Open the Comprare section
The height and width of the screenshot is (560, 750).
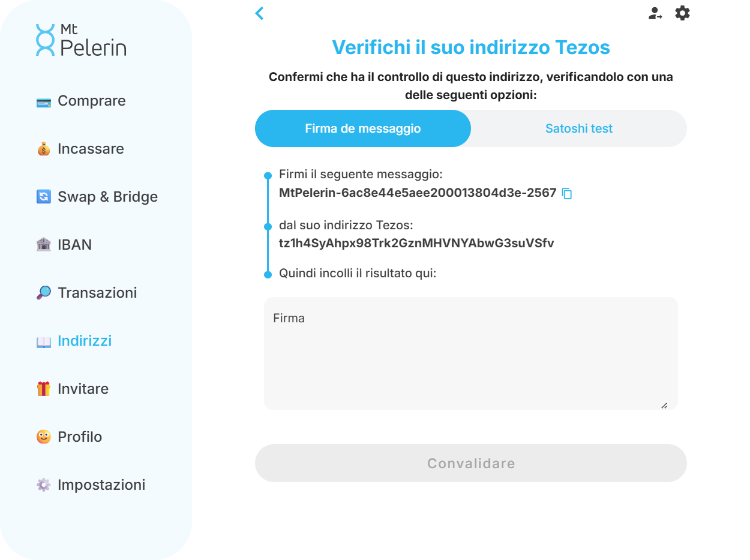(x=91, y=101)
